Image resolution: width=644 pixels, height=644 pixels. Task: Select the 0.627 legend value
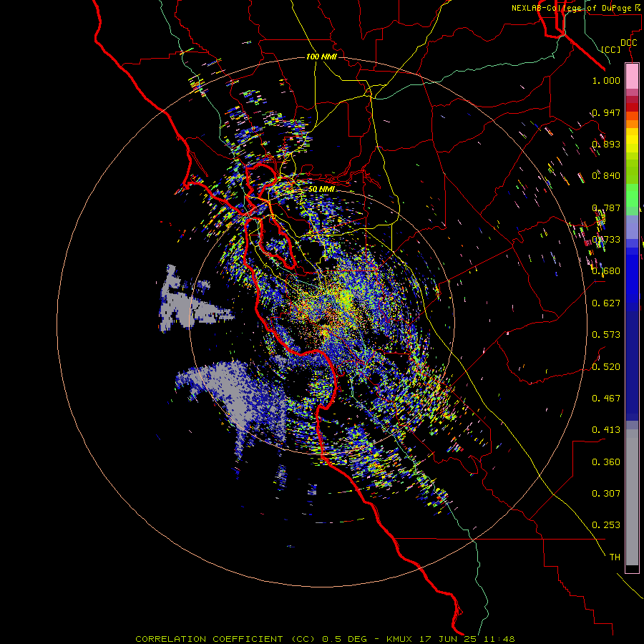pos(606,303)
